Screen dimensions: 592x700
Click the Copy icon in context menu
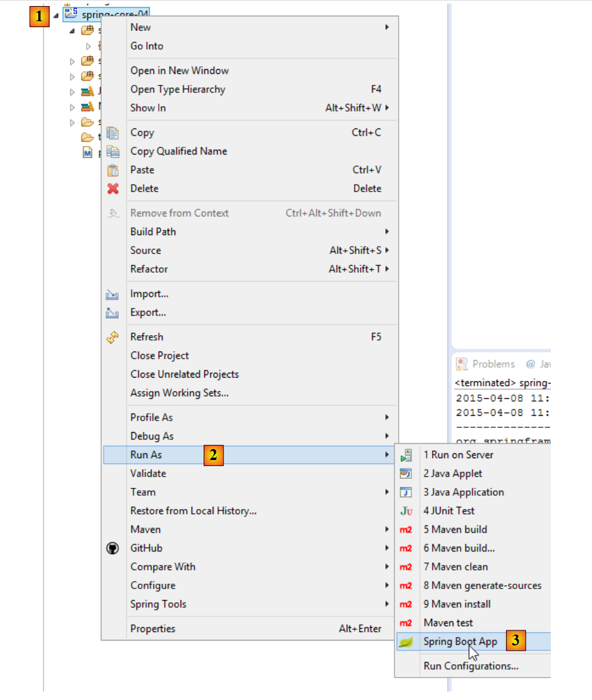(113, 133)
